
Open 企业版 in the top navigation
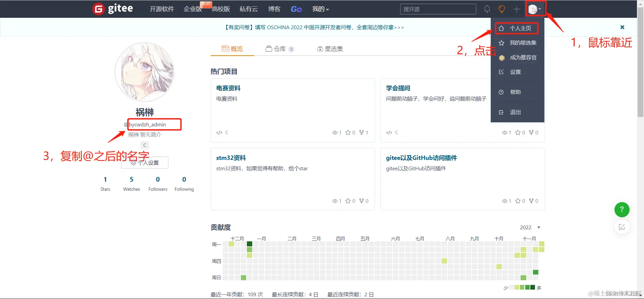tap(193, 9)
